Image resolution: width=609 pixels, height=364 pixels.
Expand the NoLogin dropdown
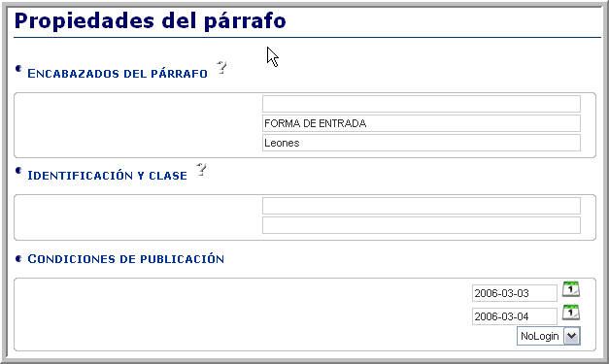tap(572, 336)
